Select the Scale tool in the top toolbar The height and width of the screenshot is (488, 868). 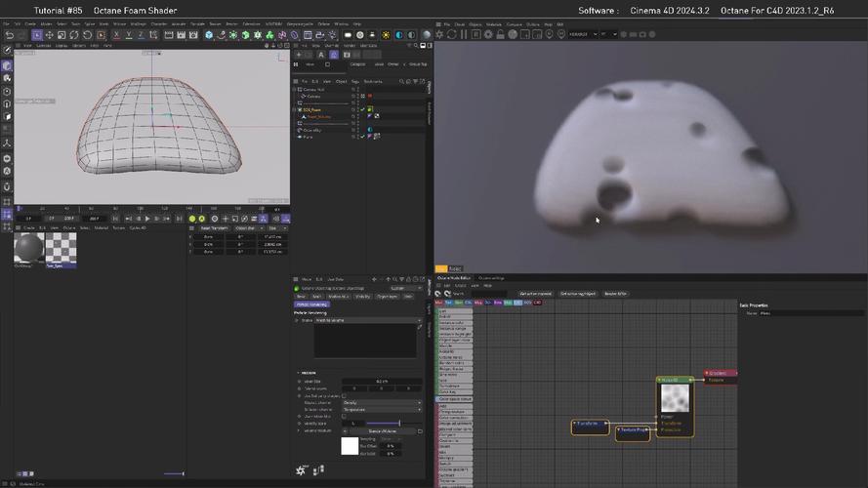tap(62, 35)
